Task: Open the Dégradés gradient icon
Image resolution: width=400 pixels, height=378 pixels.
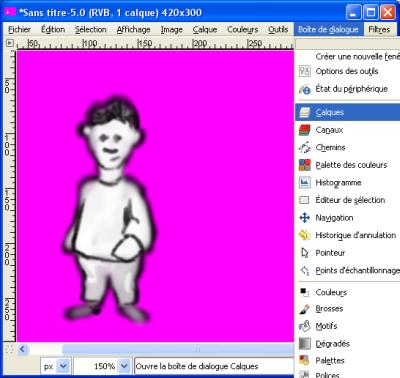Action: pyautogui.click(x=304, y=344)
